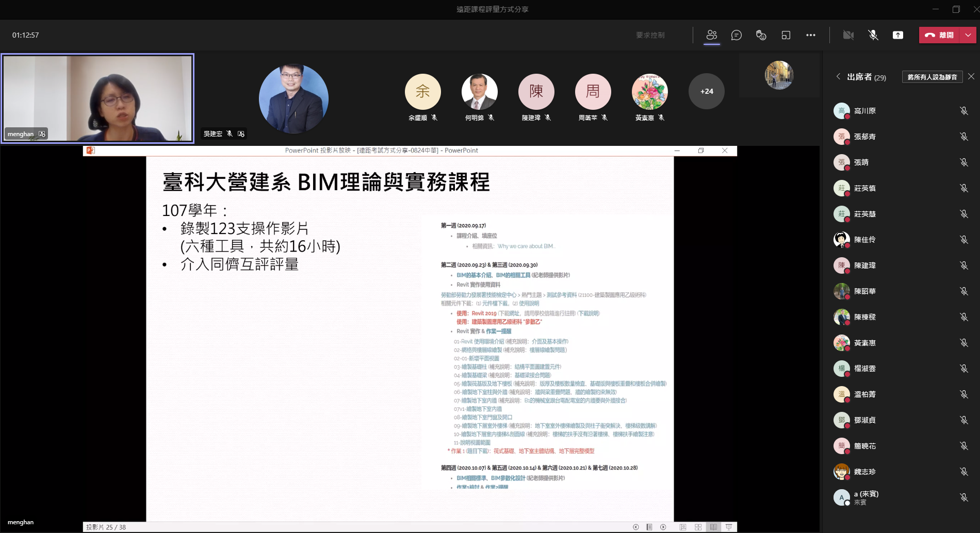This screenshot has width=980, height=533.
Task: Go to previous slide in PowerPoint status bar
Action: click(635, 527)
